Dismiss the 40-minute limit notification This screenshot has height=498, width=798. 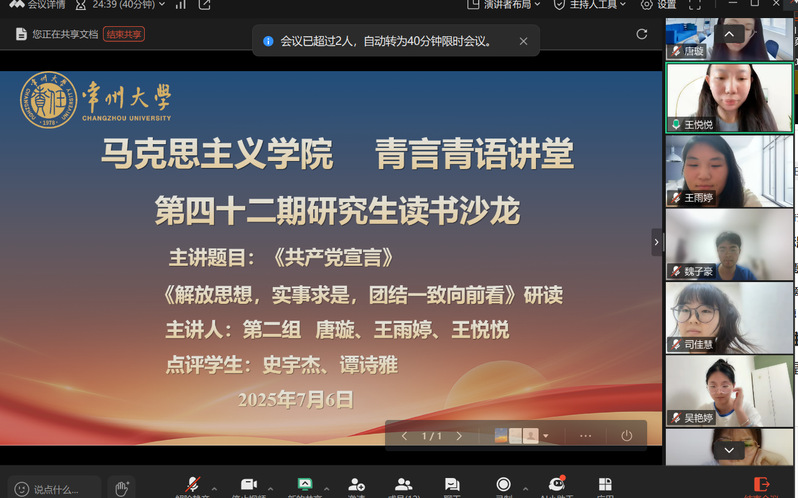[x=523, y=41]
